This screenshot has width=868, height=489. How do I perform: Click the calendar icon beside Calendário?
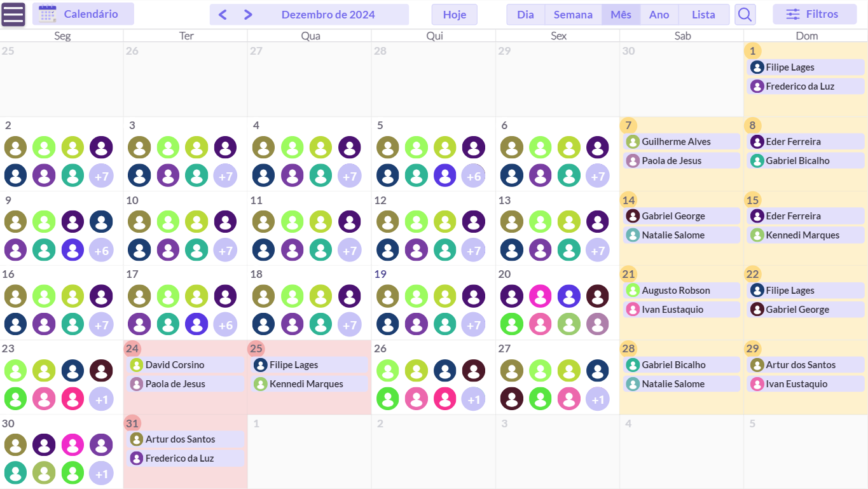pos(48,14)
